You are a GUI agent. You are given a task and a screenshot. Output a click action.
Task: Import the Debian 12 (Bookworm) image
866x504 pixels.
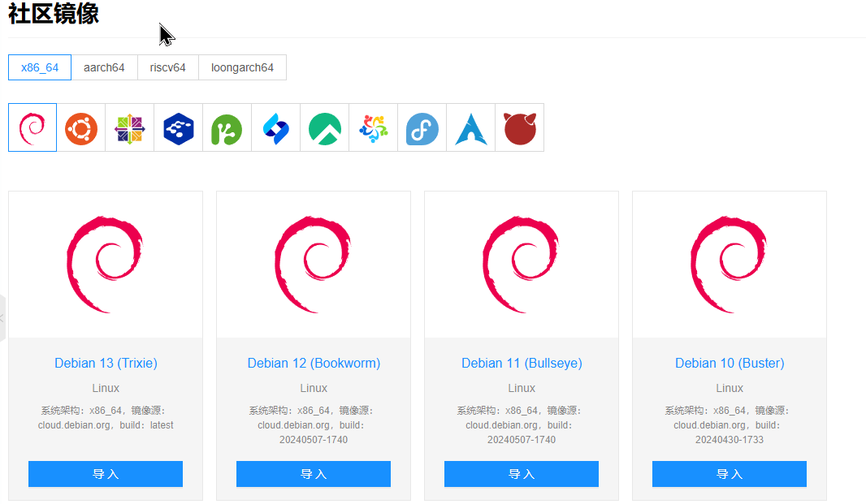tap(314, 474)
